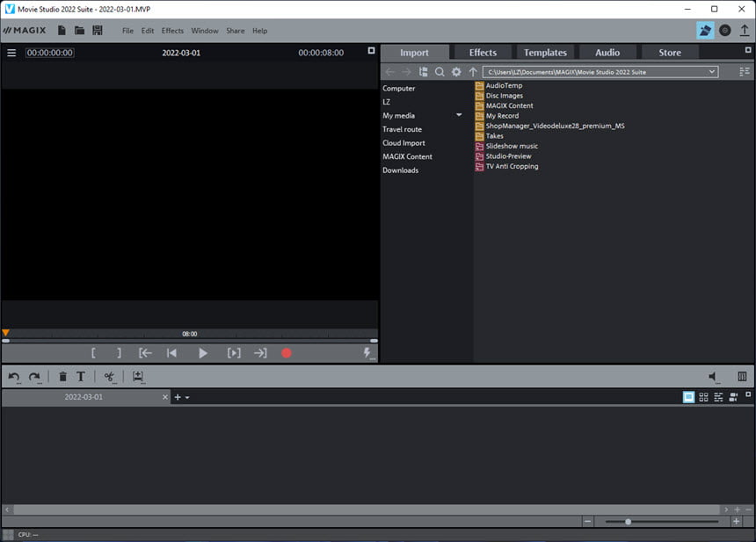Click the export upload arrow icon
Screen dimensions: 756x542
[745, 31]
